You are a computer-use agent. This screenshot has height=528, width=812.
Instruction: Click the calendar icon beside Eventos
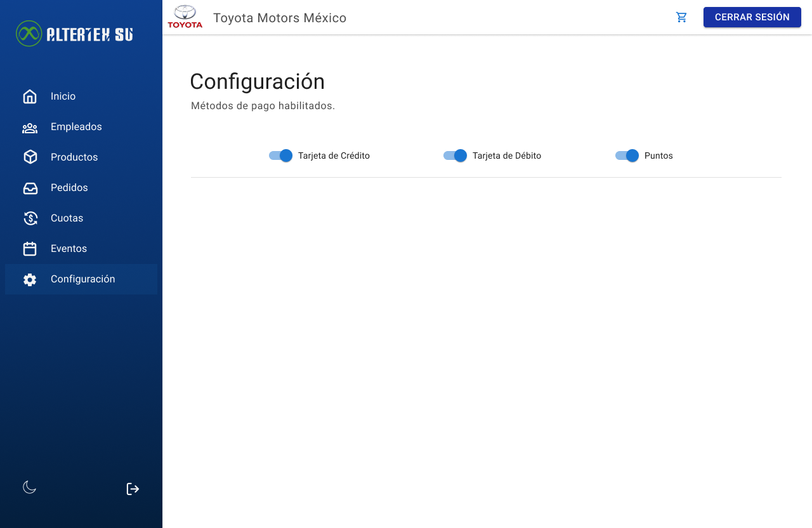tap(30, 249)
